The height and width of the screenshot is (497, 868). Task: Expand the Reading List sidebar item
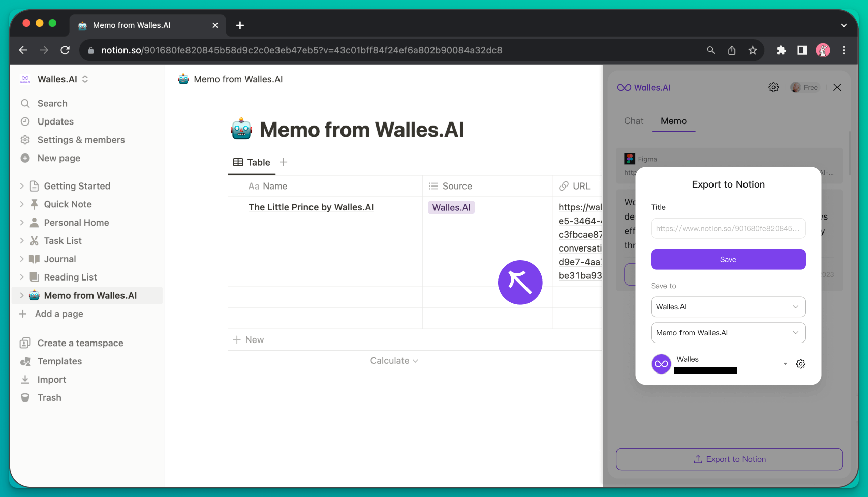tap(22, 277)
